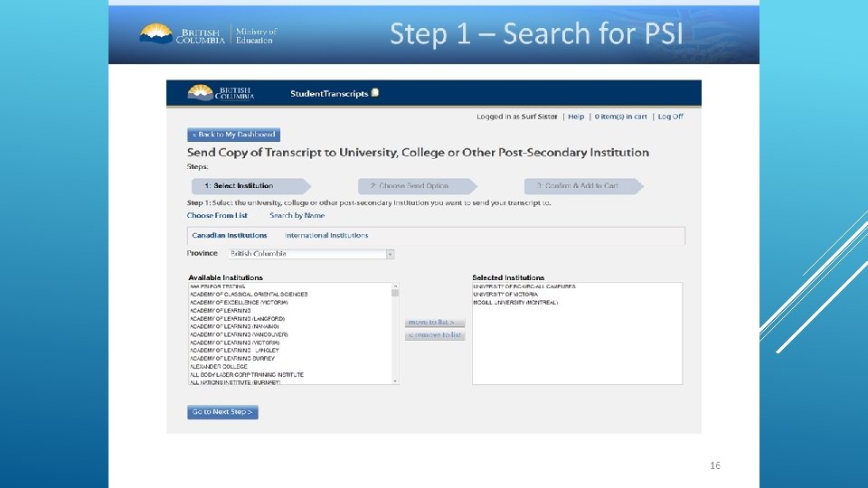Select the Search by Name option

[x=297, y=215]
